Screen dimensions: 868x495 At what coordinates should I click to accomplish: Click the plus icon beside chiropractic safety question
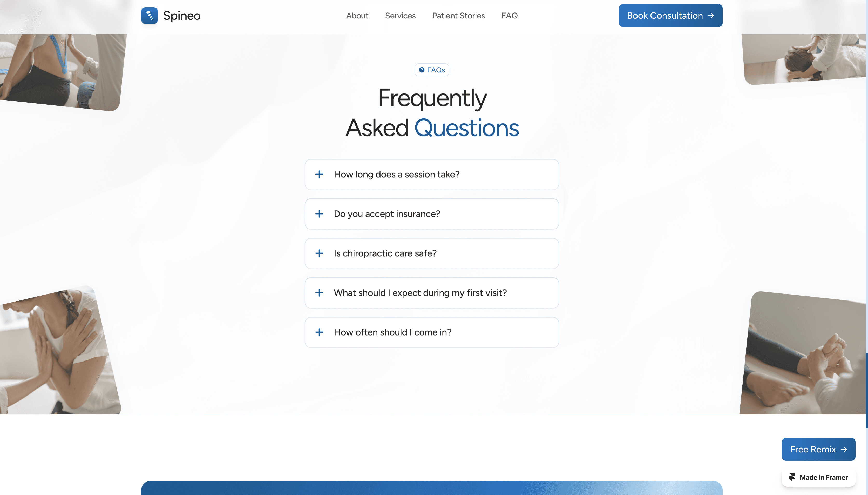319,253
